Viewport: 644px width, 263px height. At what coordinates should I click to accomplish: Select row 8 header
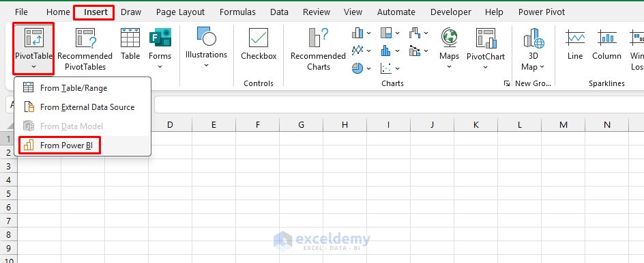tap(9, 234)
